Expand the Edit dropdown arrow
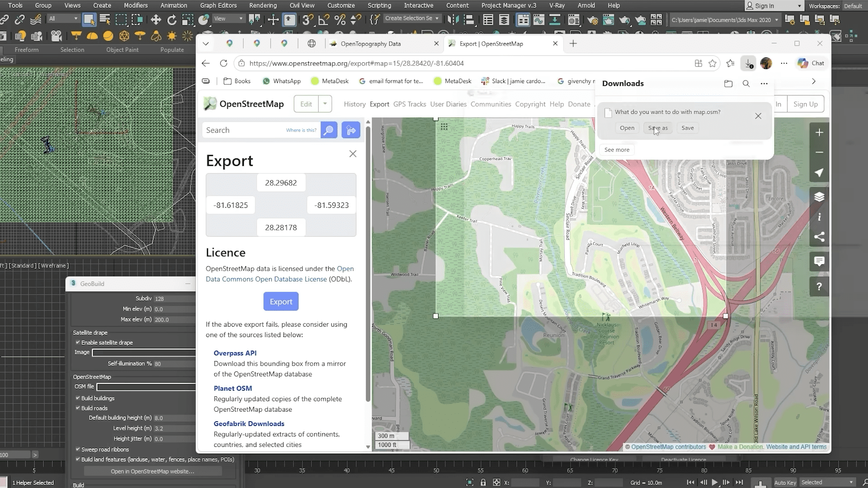This screenshot has width=868, height=488. (325, 104)
